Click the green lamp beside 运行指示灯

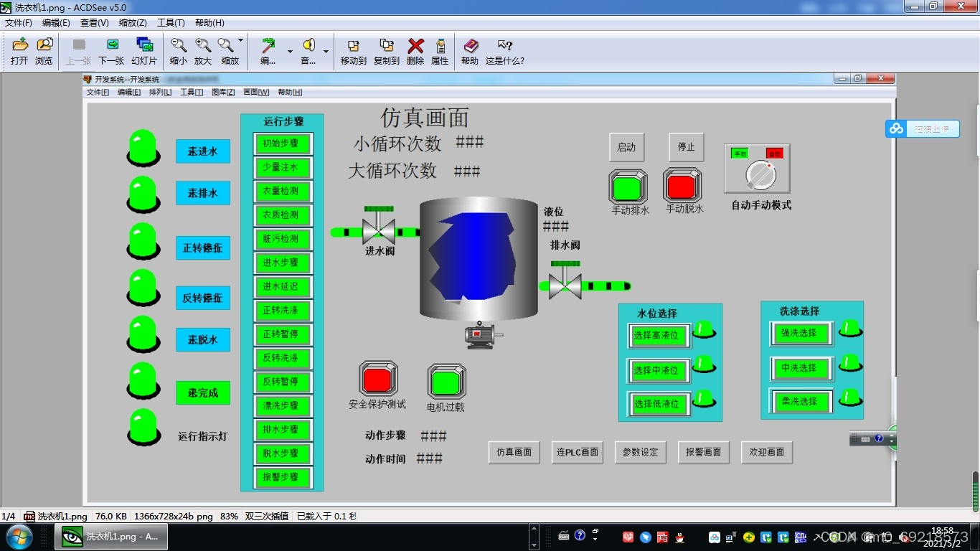[x=143, y=427]
